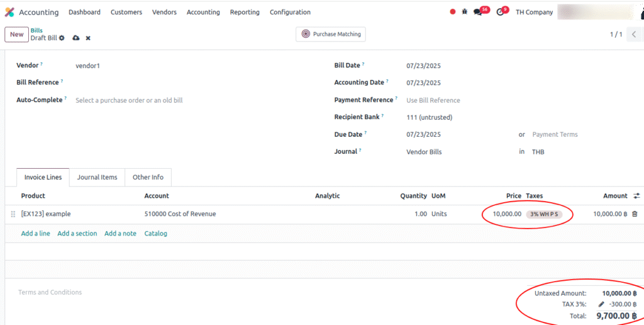Click the 3% WH P S tax tag
Screen dimensions: 644x325
(544, 214)
